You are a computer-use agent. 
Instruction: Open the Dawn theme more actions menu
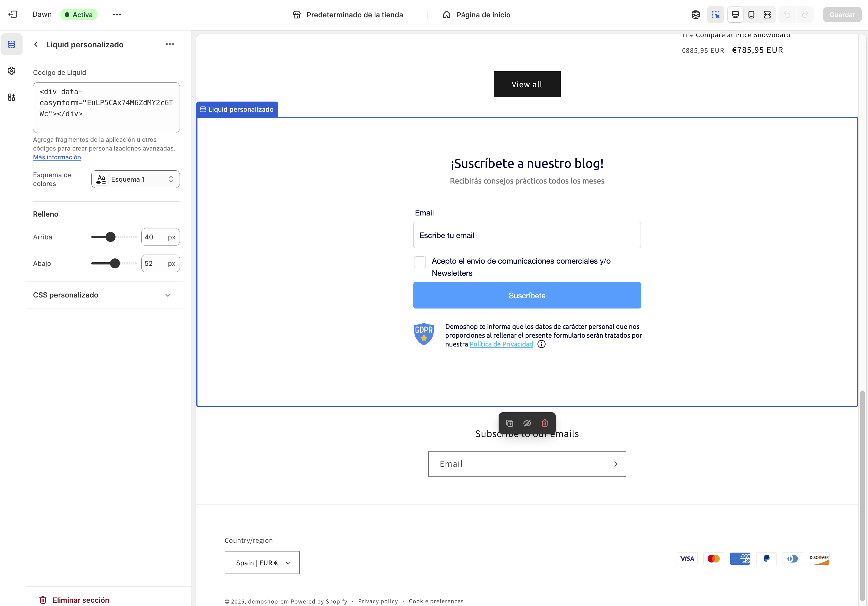click(117, 14)
